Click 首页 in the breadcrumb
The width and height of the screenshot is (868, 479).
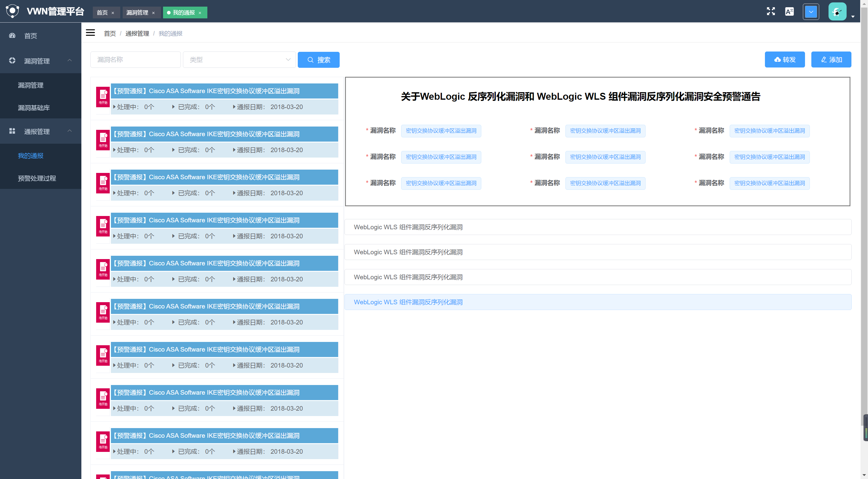click(110, 33)
